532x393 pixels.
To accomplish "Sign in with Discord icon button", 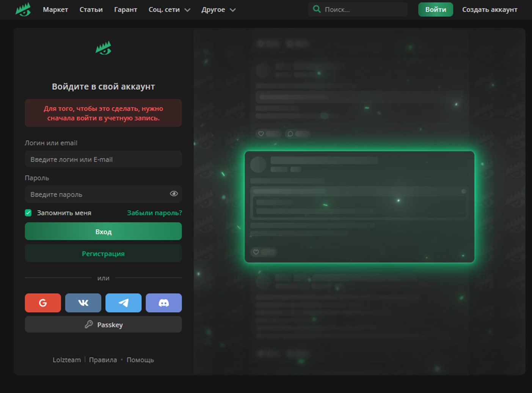I will click(163, 303).
